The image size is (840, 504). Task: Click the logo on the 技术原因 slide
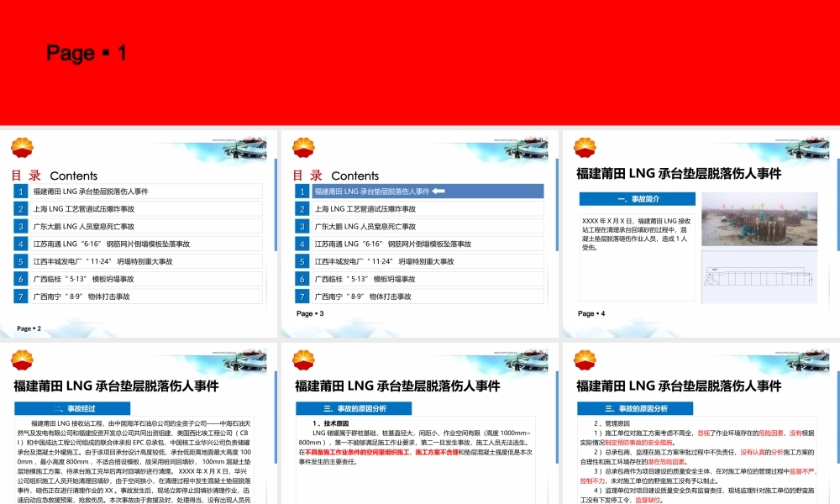click(303, 360)
